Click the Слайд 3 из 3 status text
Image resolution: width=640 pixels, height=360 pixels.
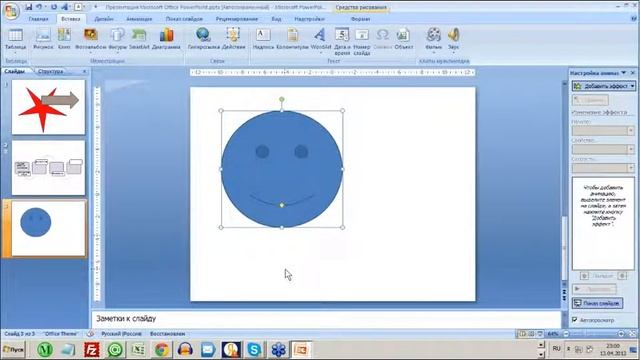tap(19, 334)
